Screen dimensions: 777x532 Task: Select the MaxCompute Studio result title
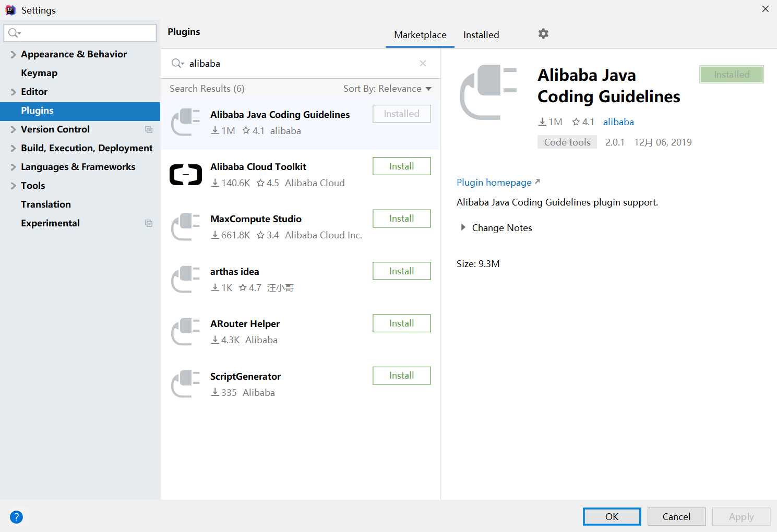point(256,219)
